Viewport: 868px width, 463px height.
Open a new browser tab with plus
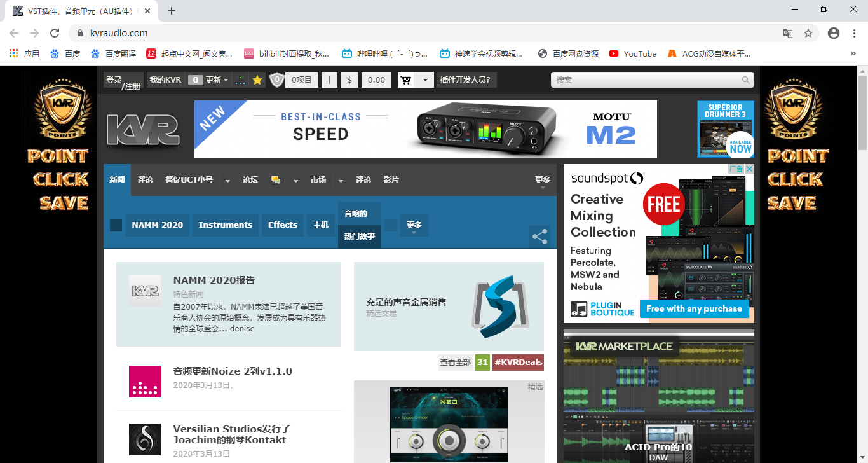point(172,11)
